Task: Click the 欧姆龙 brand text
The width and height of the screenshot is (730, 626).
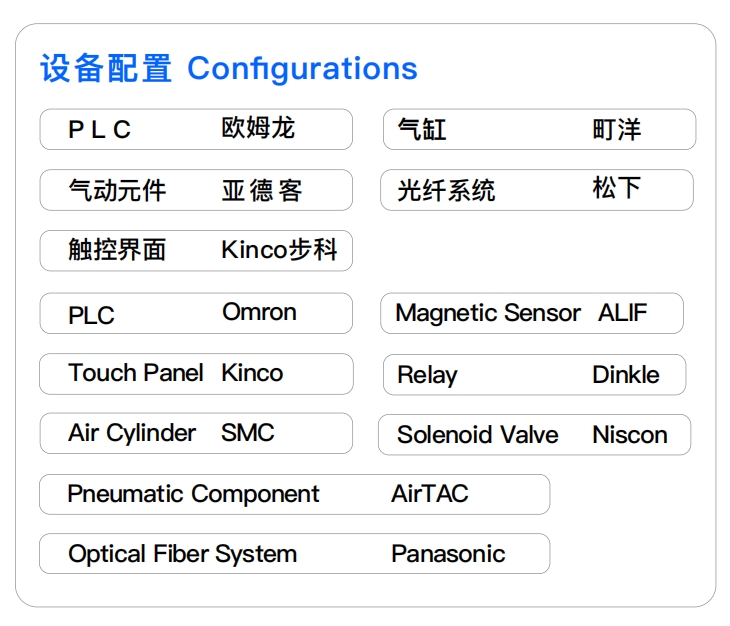Action: click(258, 129)
